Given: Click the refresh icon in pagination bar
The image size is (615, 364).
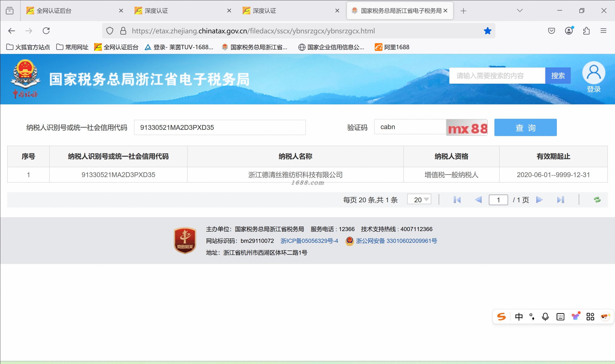Looking at the screenshot, I should tap(597, 200).
